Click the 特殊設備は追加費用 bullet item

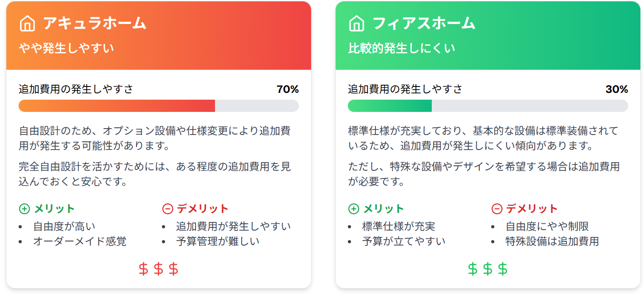(x=552, y=241)
